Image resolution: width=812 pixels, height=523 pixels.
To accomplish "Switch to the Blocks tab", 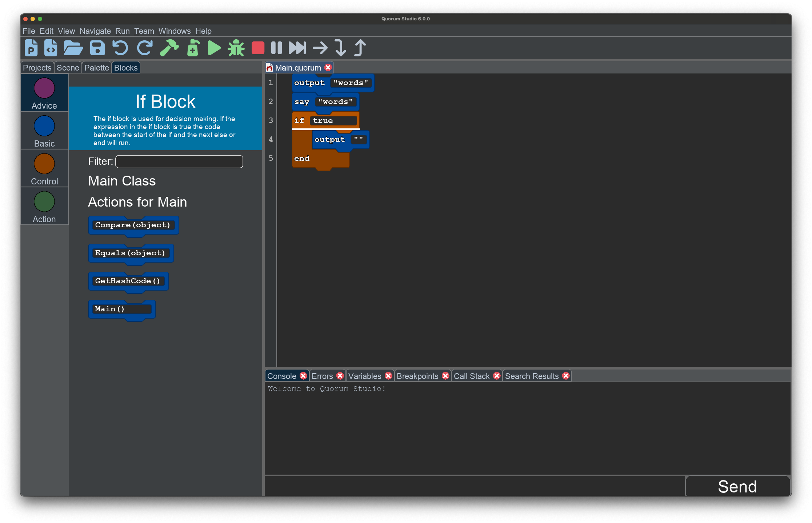I will [126, 68].
